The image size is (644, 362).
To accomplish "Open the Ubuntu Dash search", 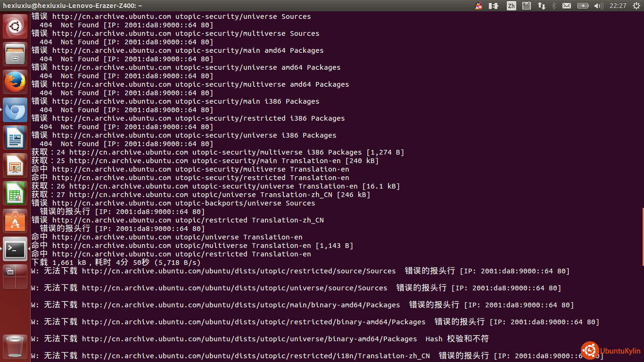I will [15, 26].
